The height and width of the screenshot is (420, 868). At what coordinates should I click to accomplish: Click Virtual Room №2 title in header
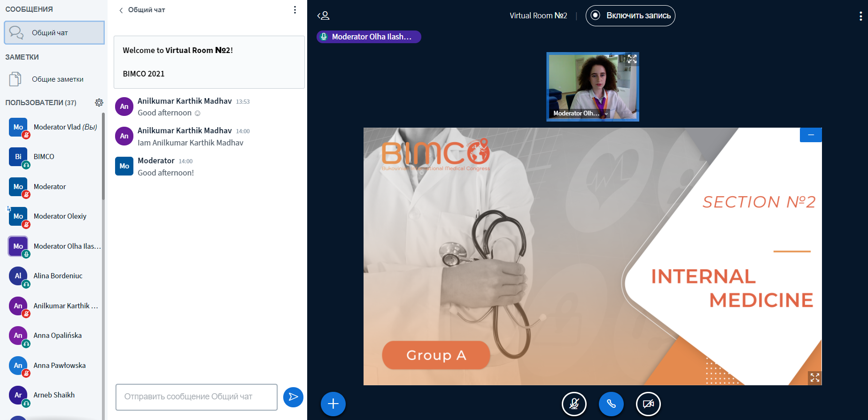[538, 15]
